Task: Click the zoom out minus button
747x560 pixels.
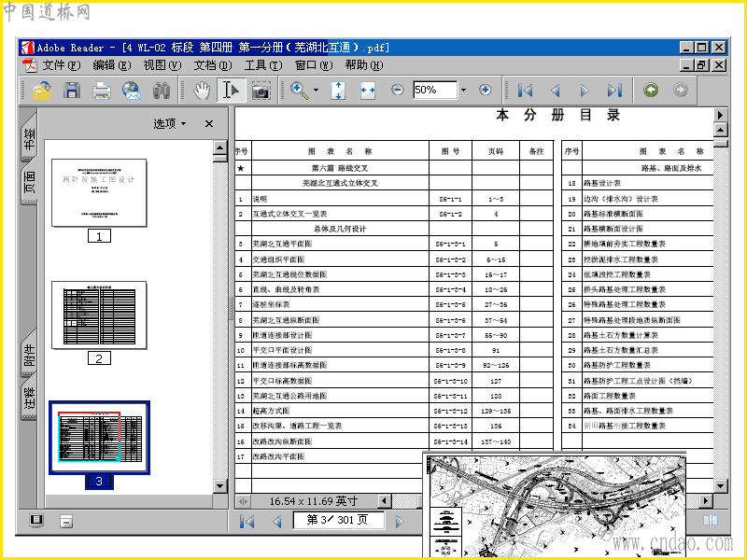Action: (x=397, y=90)
